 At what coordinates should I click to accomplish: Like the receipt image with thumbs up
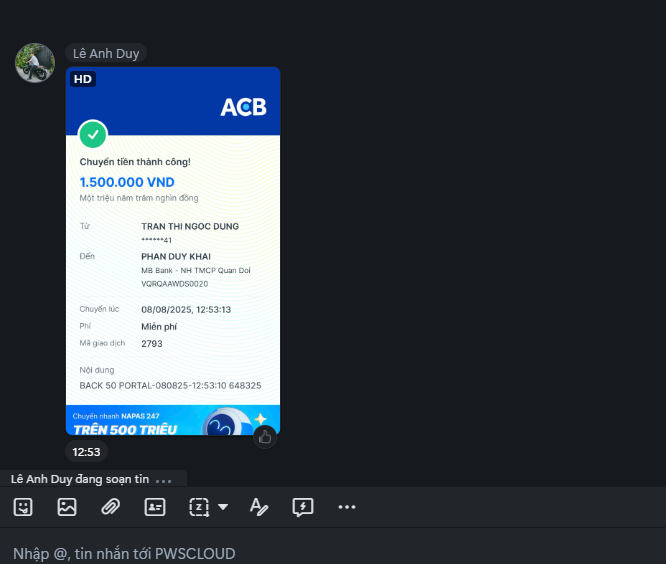click(x=265, y=437)
